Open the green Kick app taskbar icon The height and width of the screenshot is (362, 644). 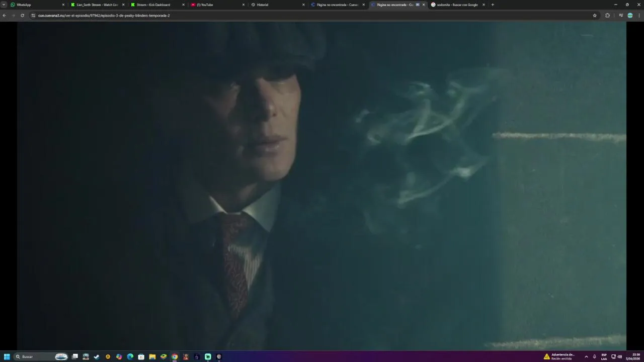pos(208,356)
